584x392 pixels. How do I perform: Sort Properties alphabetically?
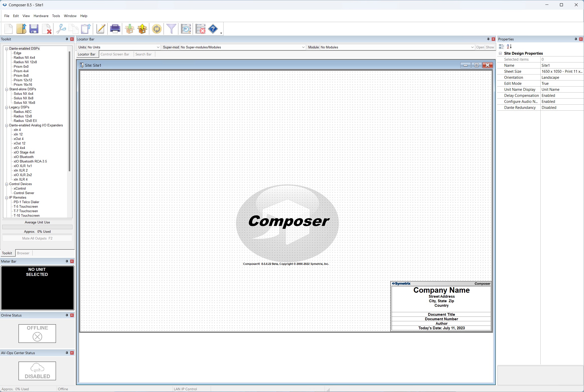pos(509,46)
